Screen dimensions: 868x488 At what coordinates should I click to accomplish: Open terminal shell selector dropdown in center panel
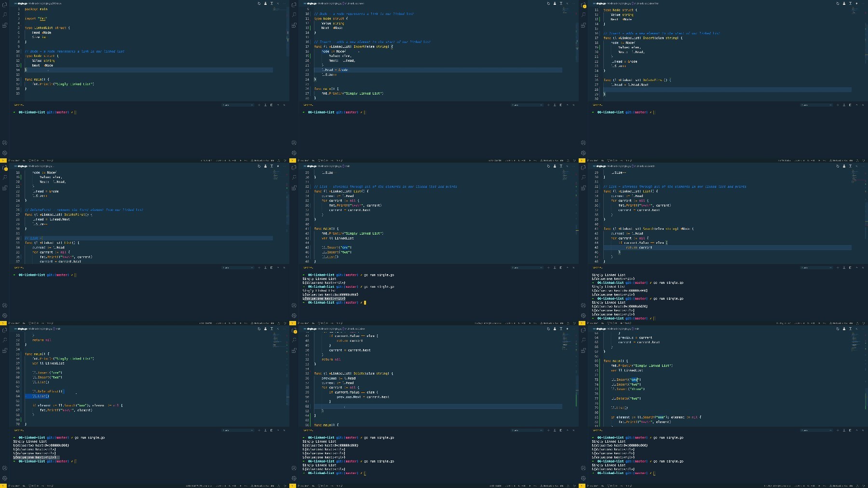pyautogui.click(x=527, y=267)
